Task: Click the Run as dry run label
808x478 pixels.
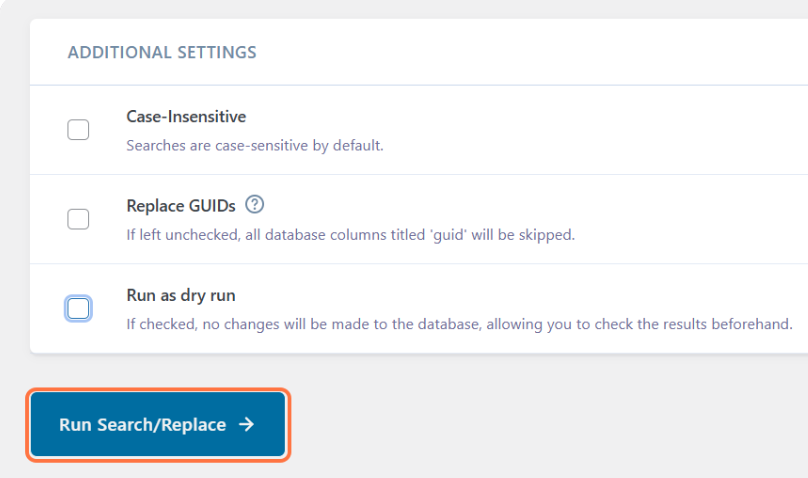Action: click(x=181, y=295)
